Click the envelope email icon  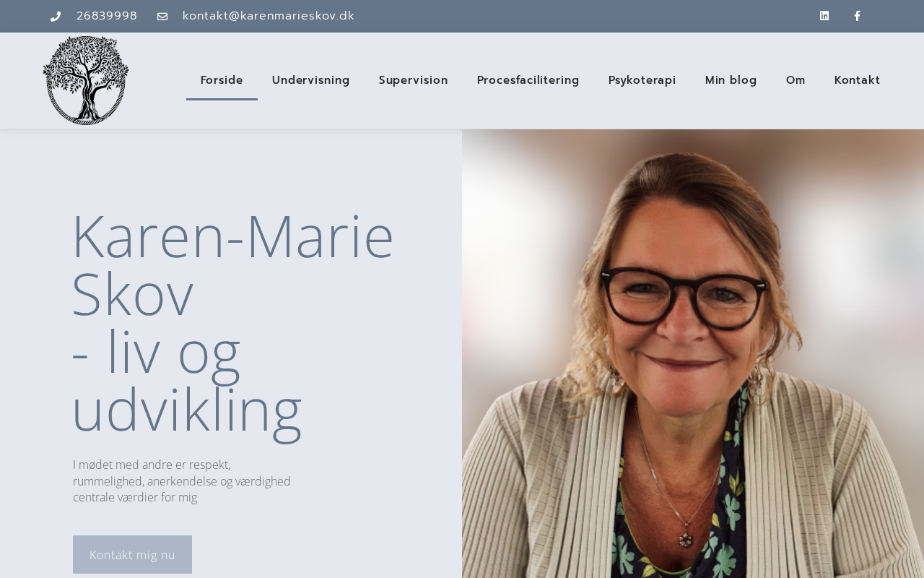(162, 17)
